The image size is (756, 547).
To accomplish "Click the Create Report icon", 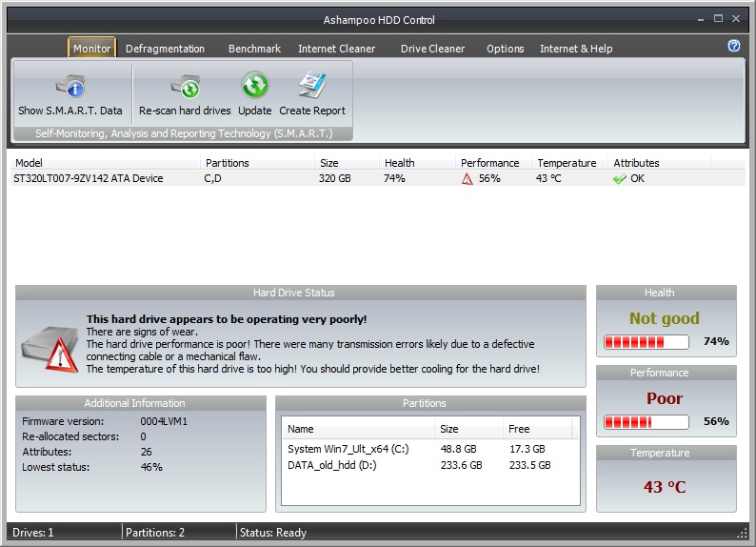I will tap(312, 86).
